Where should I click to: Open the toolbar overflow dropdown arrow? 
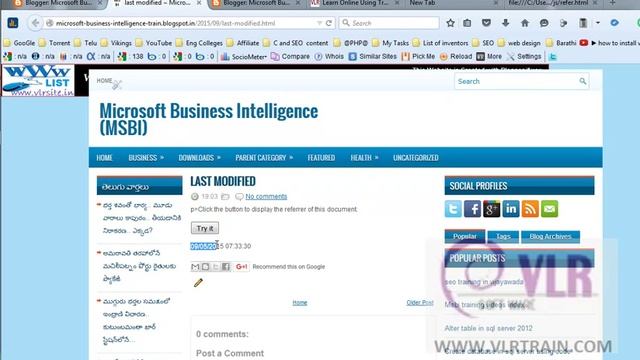[598, 23]
